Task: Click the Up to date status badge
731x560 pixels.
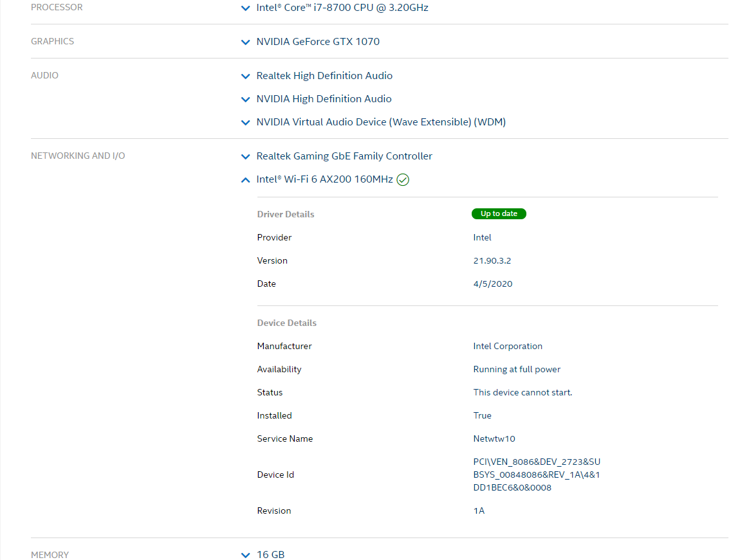Action: (499, 213)
